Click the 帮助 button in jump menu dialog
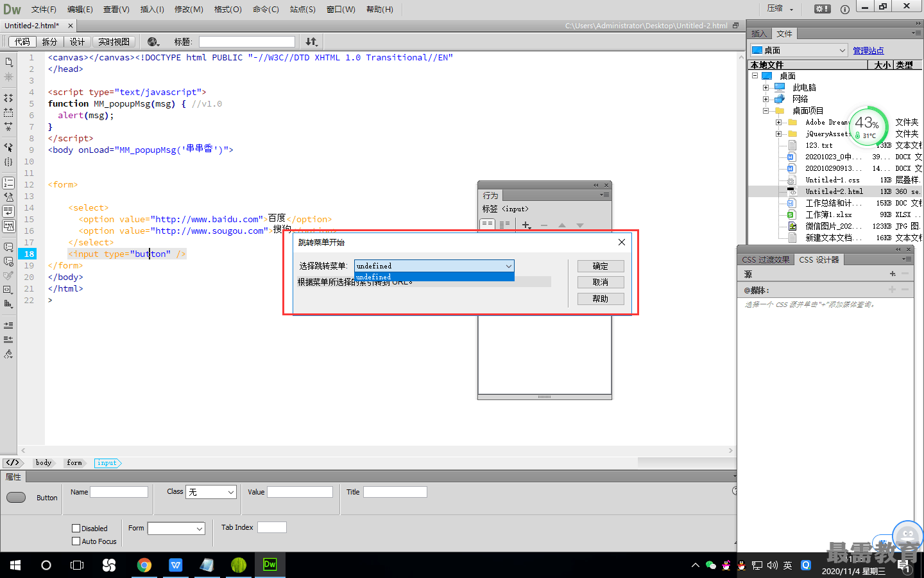924x578 pixels. click(601, 299)
